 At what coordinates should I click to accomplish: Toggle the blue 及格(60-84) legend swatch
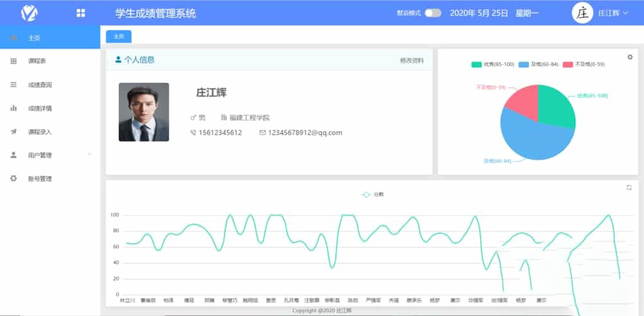(524, 65)
